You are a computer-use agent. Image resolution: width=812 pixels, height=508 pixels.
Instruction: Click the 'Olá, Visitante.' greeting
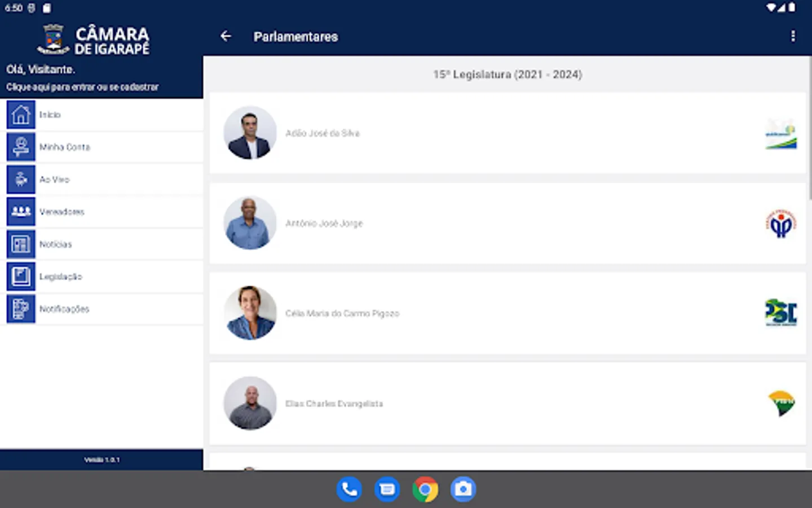coord(41,69)
